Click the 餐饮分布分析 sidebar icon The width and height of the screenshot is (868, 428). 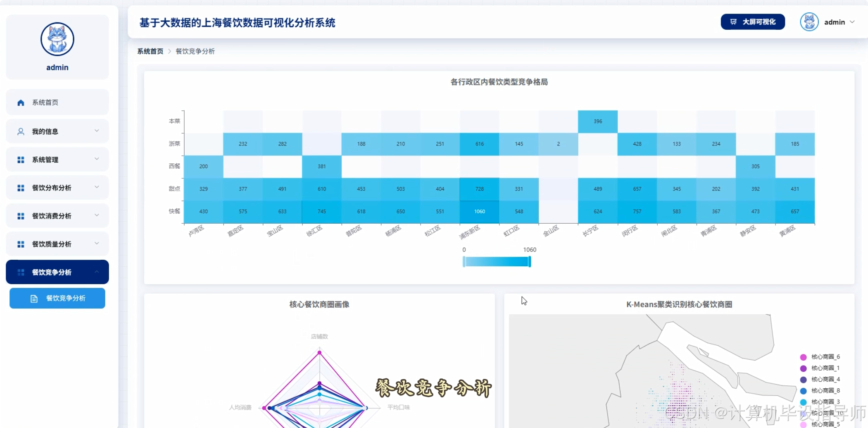pos(20,187)
